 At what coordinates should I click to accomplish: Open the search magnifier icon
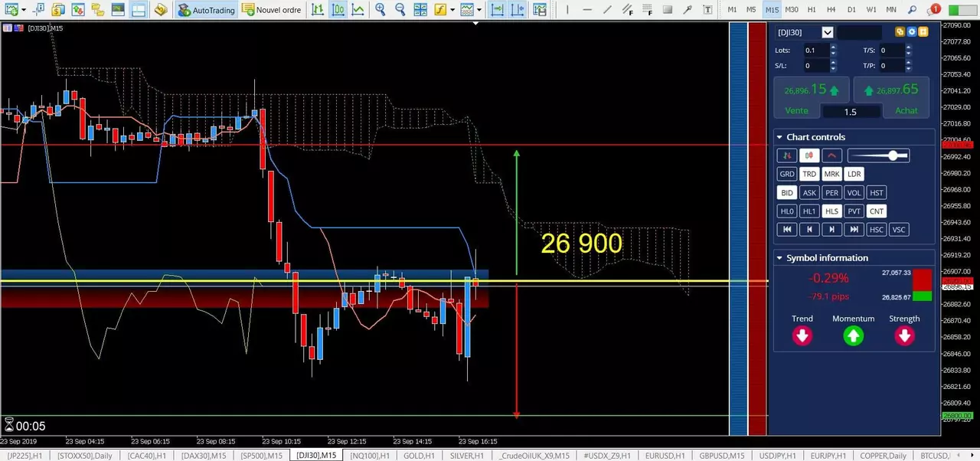point(912,10)
